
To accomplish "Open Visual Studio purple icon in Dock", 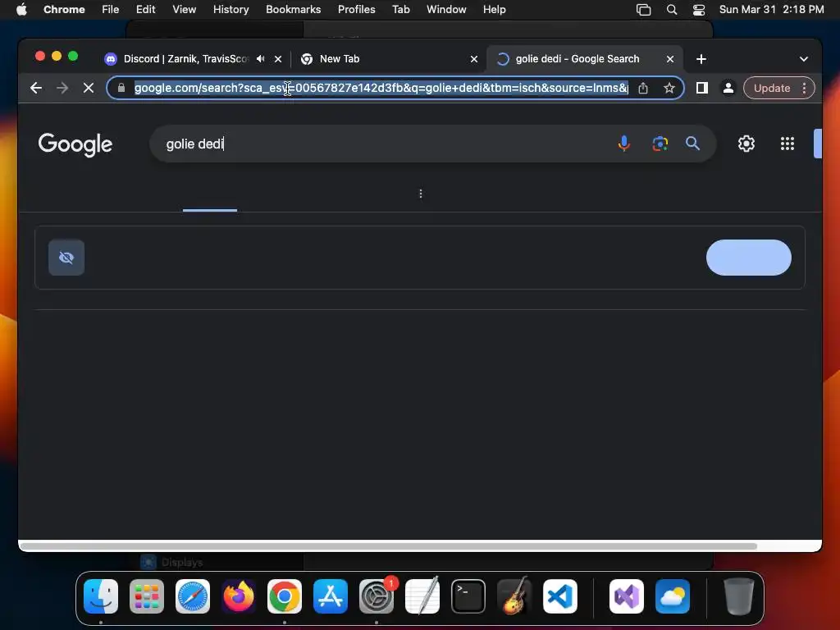I will coord(626,596).
